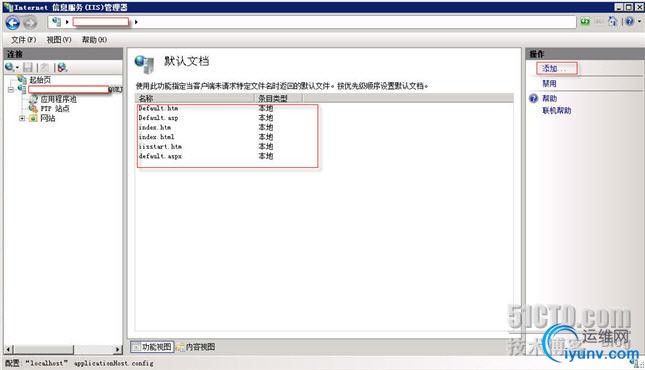Open the dropdown arrow next to toolbar Help icon
This screenshot has width=645, height=370.
(x=639, y=21)
